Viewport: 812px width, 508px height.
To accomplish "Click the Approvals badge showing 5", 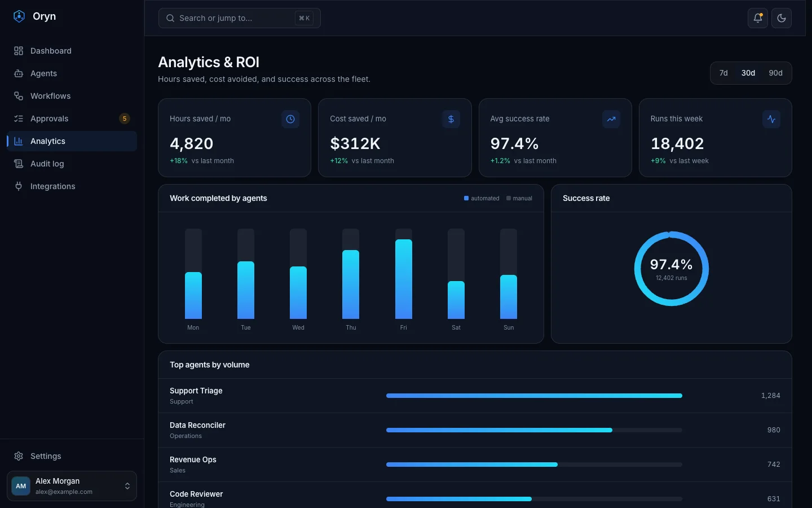I will tap(125, 119).
